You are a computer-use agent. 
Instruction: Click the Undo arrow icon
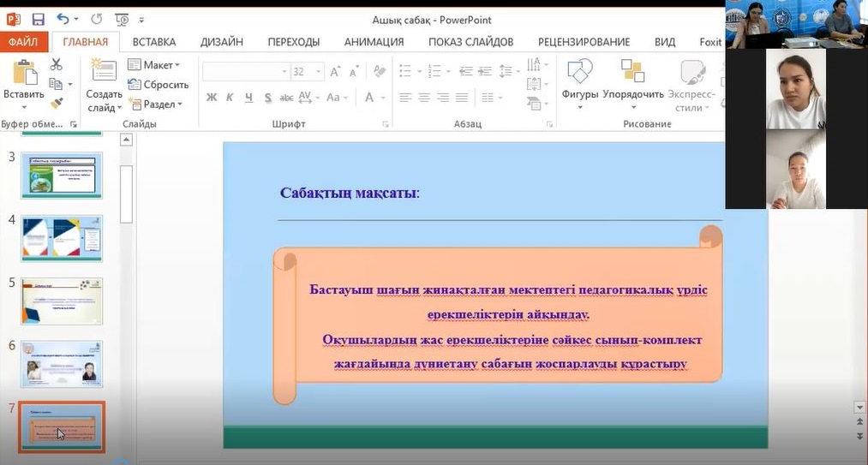(x=63, y=19)
